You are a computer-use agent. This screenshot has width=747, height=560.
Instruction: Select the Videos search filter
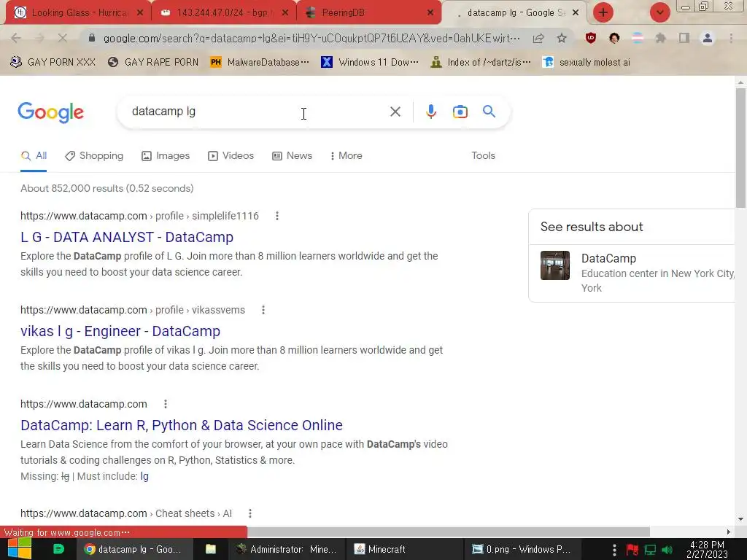coord(231,156)
